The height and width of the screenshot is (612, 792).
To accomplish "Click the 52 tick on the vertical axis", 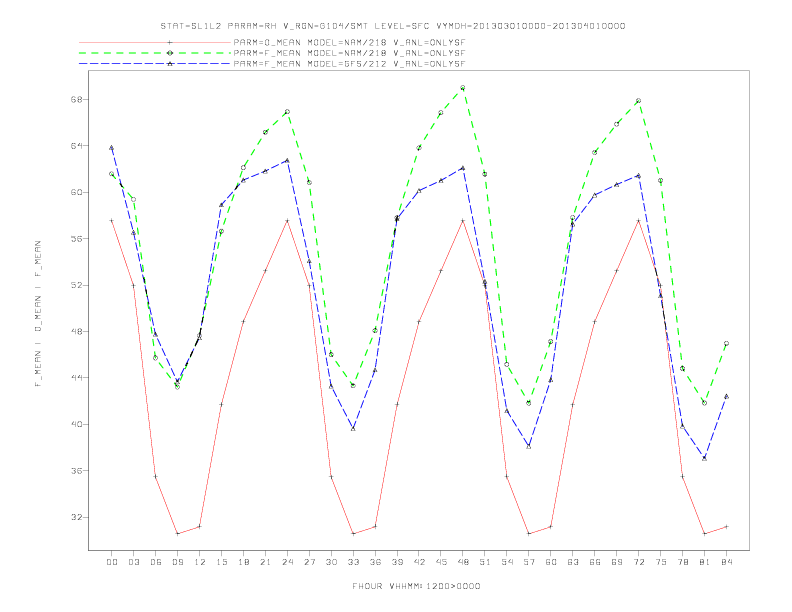I will point(77,285).
